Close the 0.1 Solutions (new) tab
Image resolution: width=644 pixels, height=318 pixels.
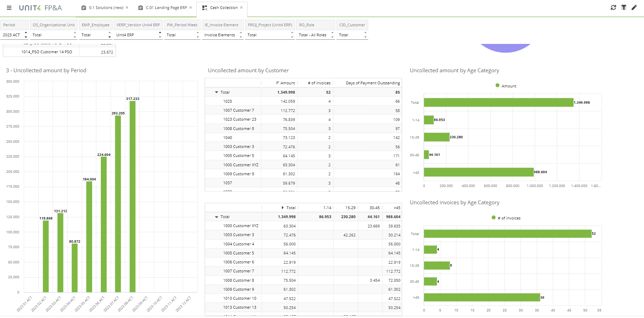(127, 8)
